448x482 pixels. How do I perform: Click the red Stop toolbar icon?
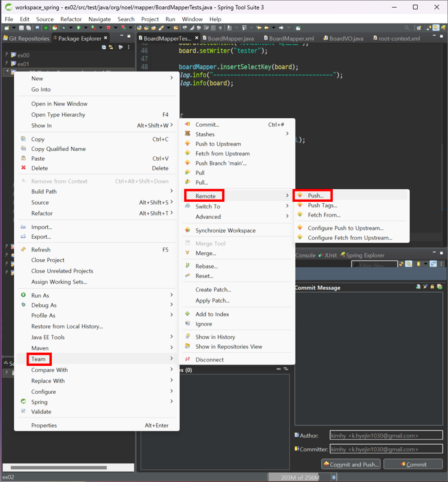click(x=108, y=28)
